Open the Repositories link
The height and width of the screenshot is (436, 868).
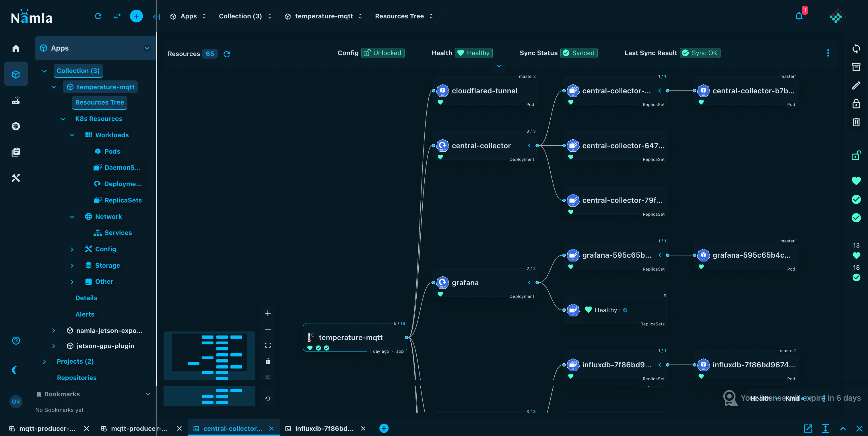77,378
